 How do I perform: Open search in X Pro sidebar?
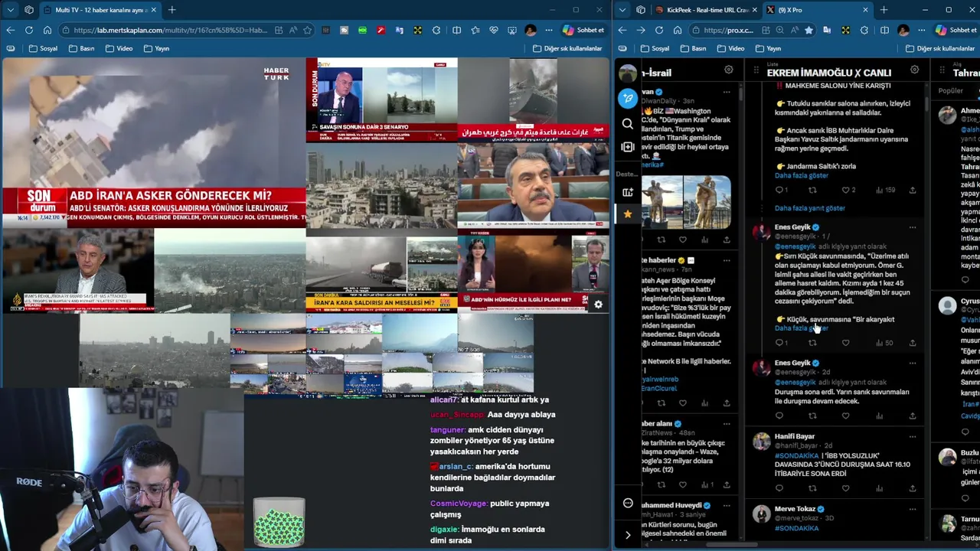(628, 123)
